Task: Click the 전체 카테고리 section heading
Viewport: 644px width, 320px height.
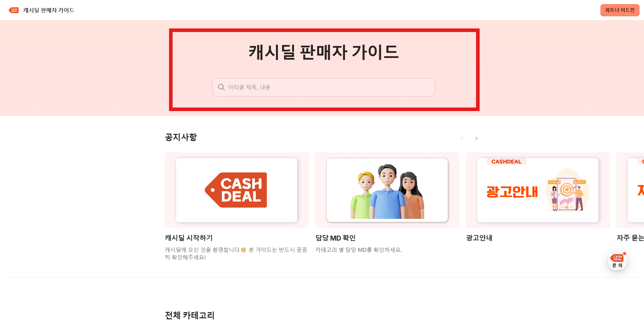Action: pos(190,315)
